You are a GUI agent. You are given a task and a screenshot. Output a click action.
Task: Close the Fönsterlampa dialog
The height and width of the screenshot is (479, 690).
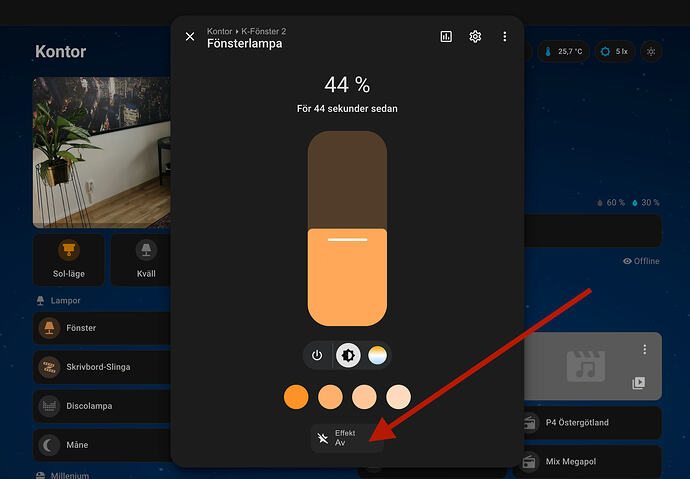point(190,37)
